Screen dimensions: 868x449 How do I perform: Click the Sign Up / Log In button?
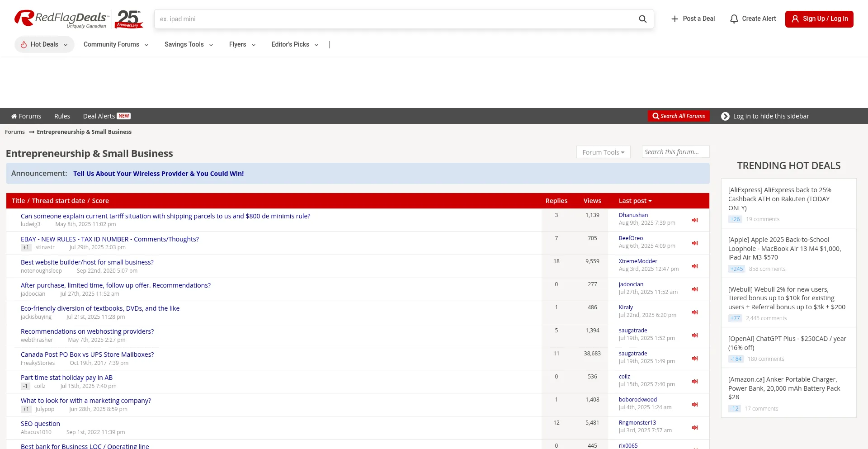click(x=819, y=19)
